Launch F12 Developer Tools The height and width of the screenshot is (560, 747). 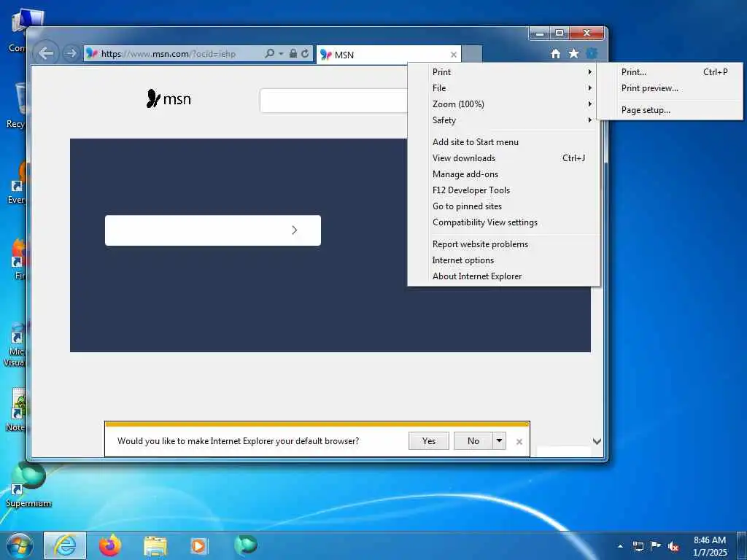(504, 190)
